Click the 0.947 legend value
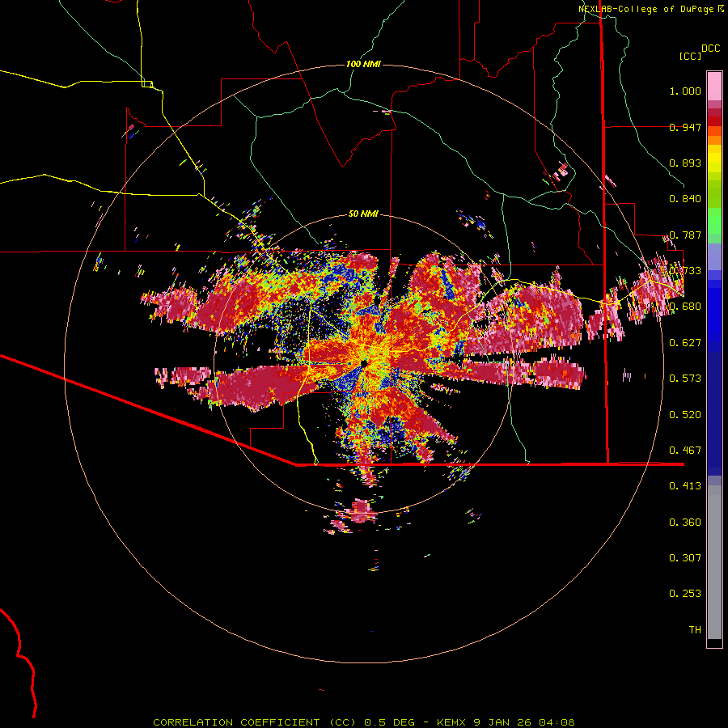The height and width of the screenshot is (728, 728). [x=685, y=127]
